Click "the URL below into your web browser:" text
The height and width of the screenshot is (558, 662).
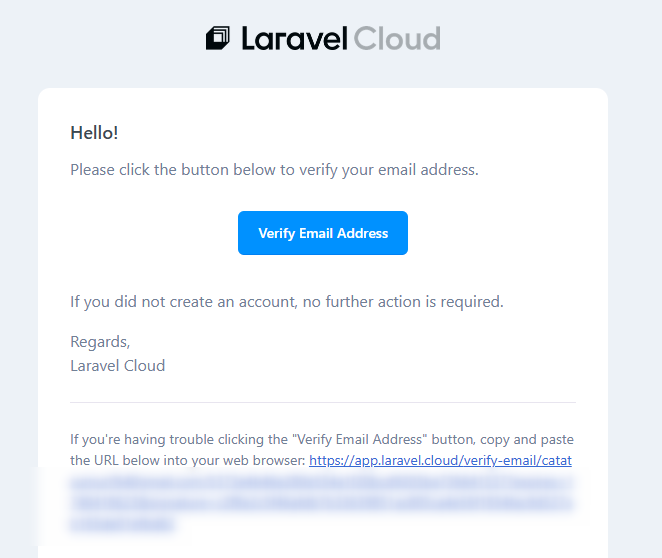(187, 460)
